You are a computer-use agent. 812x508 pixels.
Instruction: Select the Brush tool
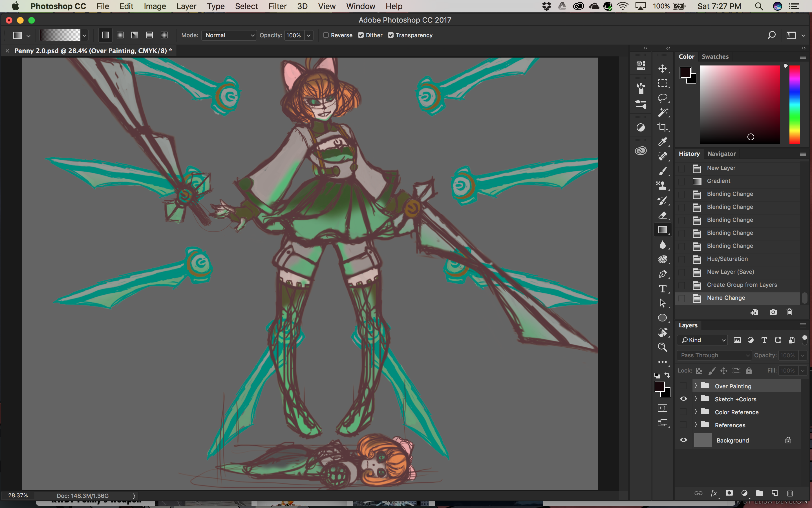(x=662, y=171)
